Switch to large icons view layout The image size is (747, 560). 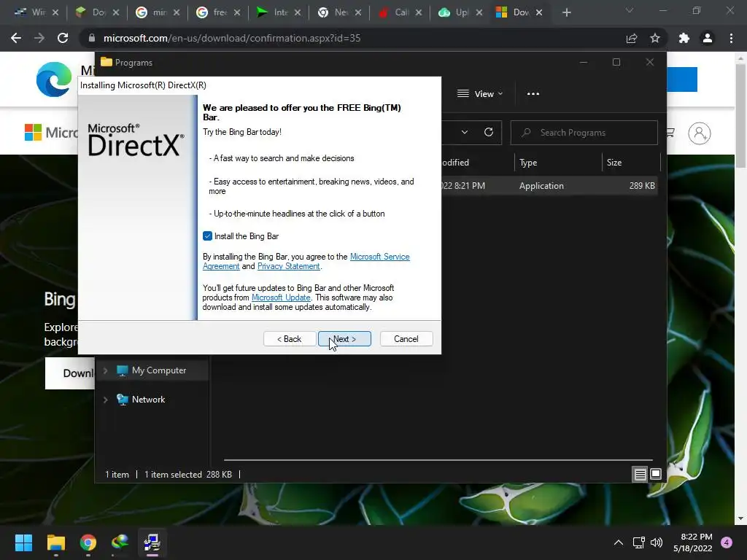click(656, 474)
